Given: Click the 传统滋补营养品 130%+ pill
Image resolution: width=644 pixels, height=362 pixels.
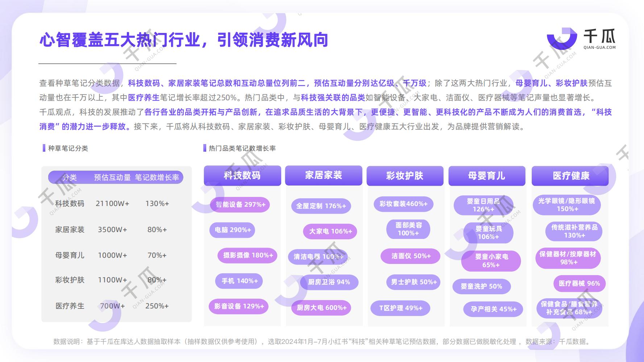Looking at the screenshot, I should (x=574, y=231).
